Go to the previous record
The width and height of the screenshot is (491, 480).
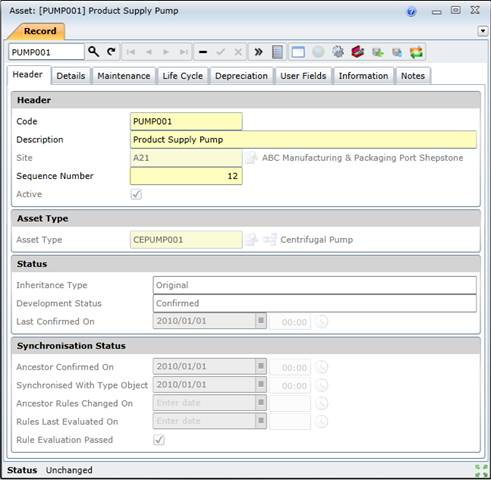[149, 52]
